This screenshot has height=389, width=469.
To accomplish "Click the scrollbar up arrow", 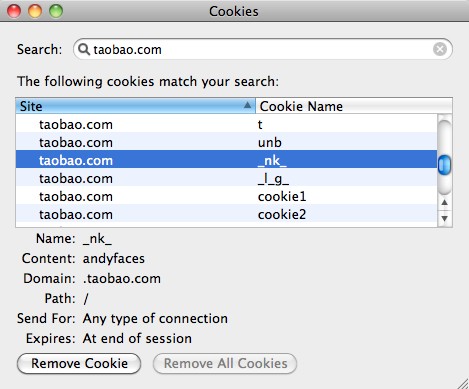I will pos(445,202).
